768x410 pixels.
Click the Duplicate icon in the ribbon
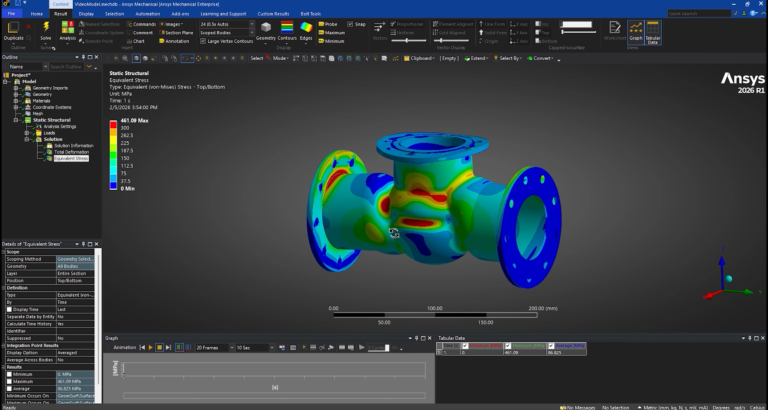tap(13, 27)
